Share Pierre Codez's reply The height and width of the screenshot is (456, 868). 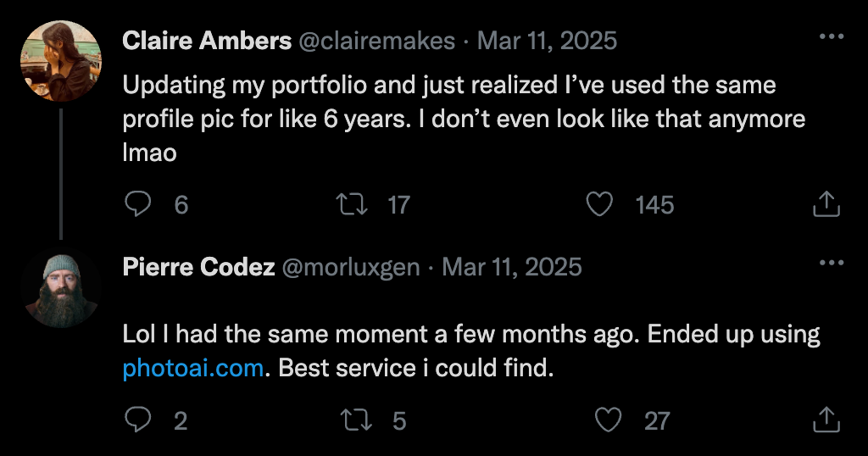tap(826, 420)
